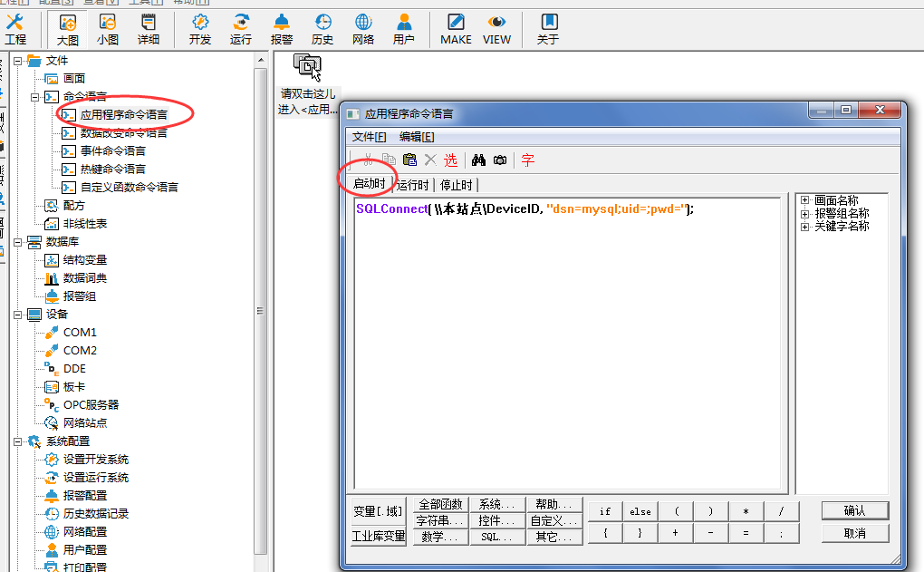Image resolution: width=924 pixels, height=572 pixels.
Task: Select 数据词典 in the tree
Action: [85, 278]
